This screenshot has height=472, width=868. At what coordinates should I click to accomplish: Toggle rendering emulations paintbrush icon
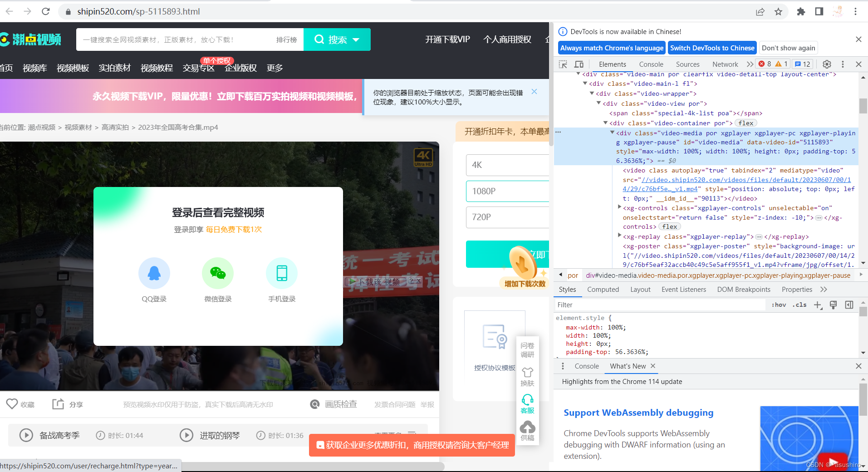pyautogui.click(x=833, y=305)
